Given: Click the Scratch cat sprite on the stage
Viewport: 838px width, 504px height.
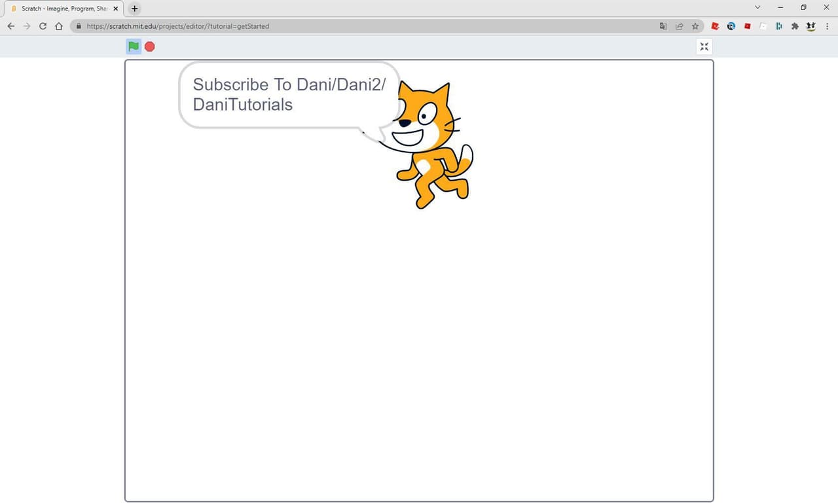Looking at the screenshot, I should pyautogui.click(x=426, y=145).
